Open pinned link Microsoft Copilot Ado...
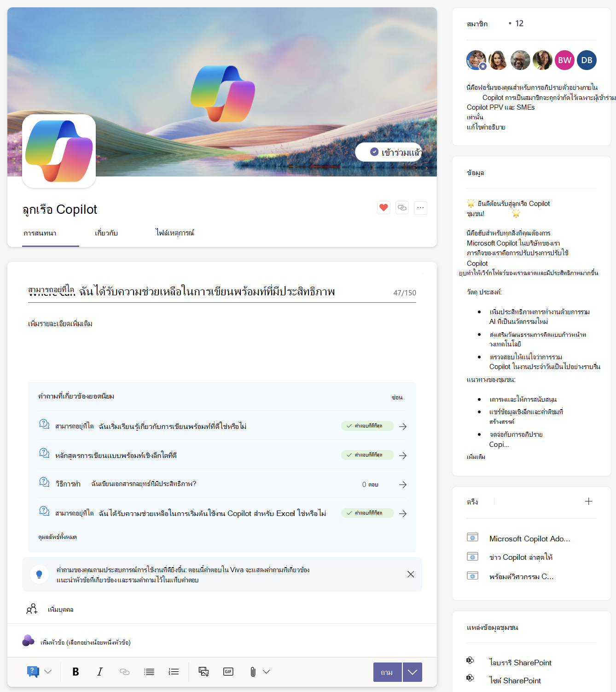 tap(530, 539)
